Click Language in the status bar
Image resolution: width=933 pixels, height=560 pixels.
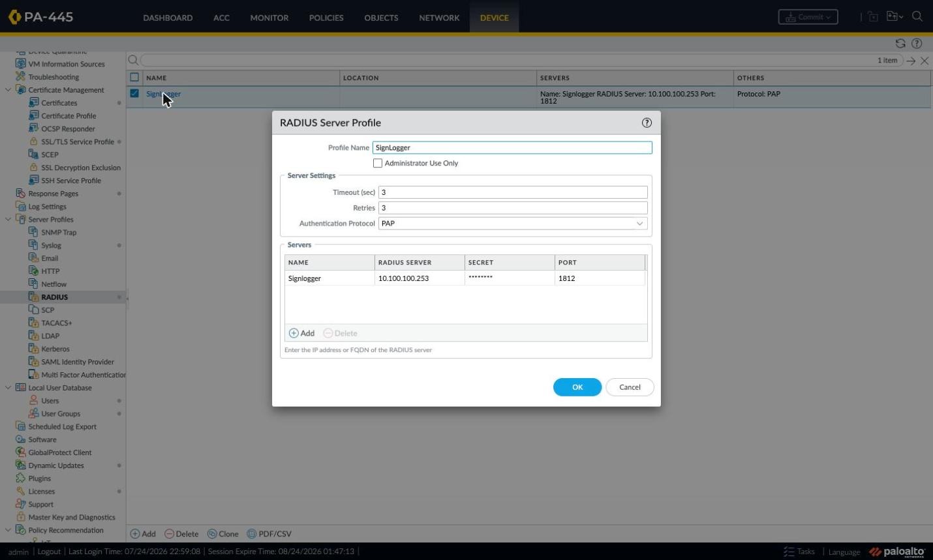pyautogui.click(x=844, y=552)
